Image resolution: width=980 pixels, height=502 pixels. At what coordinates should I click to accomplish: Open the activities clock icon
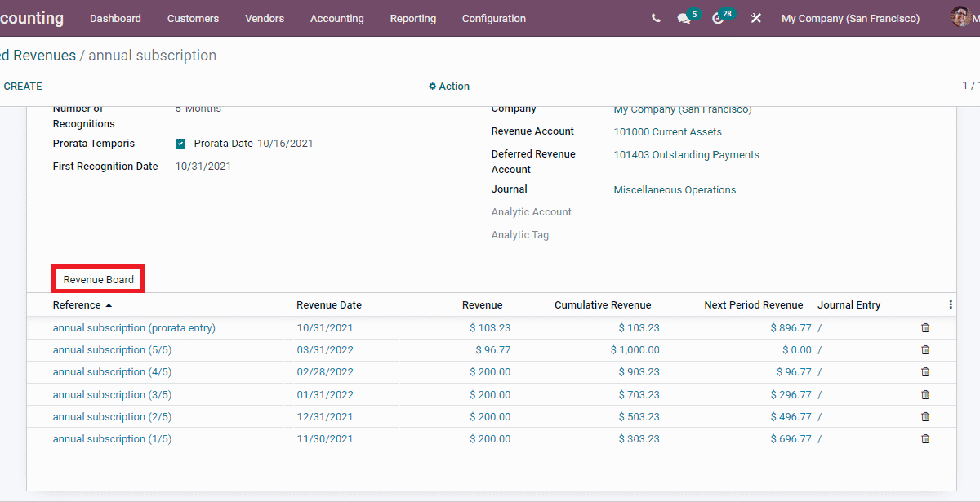[718, 18]
